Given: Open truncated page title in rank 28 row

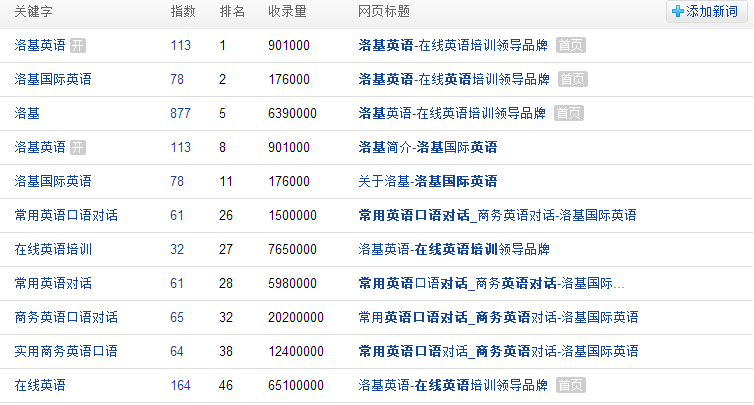Looking at the screenshot, I should tap(491, 283).
